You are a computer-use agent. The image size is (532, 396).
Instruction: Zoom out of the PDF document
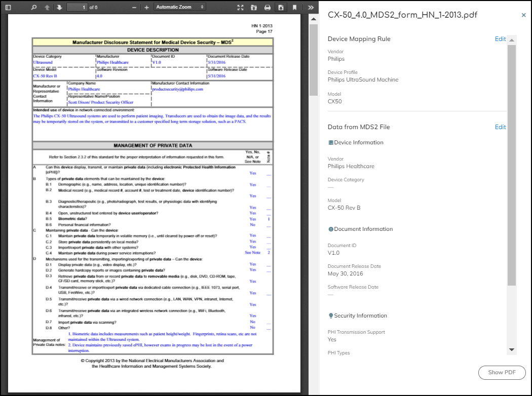click(x=134, y=7)
